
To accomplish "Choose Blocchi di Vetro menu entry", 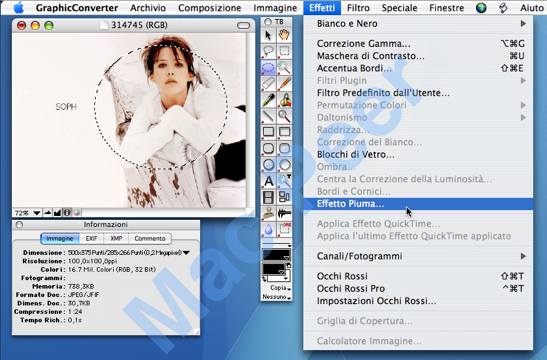I will point(418,154).
